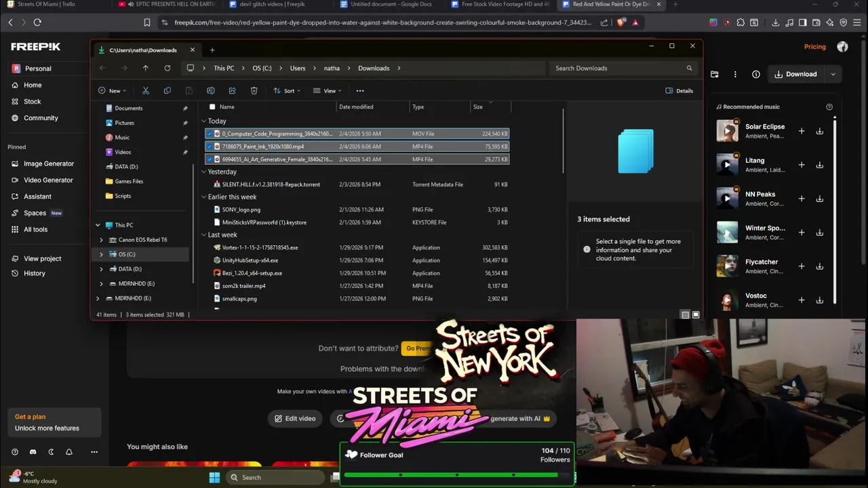The height and width of the screenshot is (488, 868).
Task: Click the Copy icon in Explorer toolbar
Action: pyautogui.click(x=167, y=91)
